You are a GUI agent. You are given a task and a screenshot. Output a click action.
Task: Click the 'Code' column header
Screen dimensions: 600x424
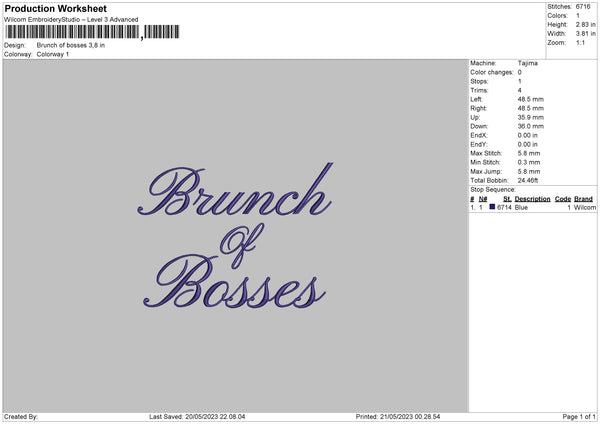(x=563, y=199)
